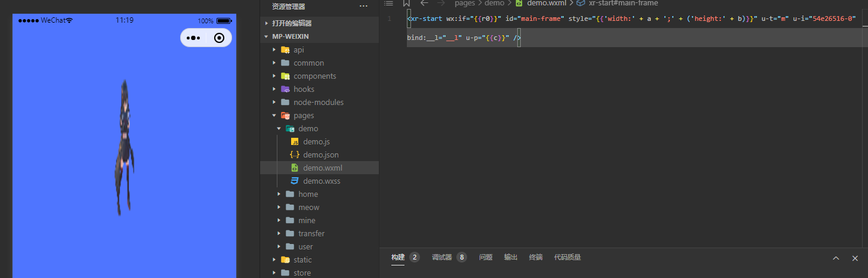Expand the node-modules folder
The height and width of the screenshot is (278, 868).
(x=319, y=102)
